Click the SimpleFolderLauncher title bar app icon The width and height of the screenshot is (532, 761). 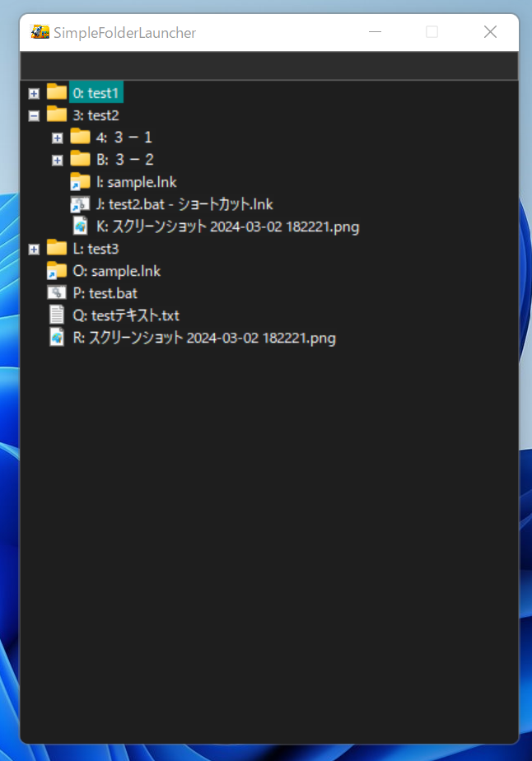(x=40, y=32)
